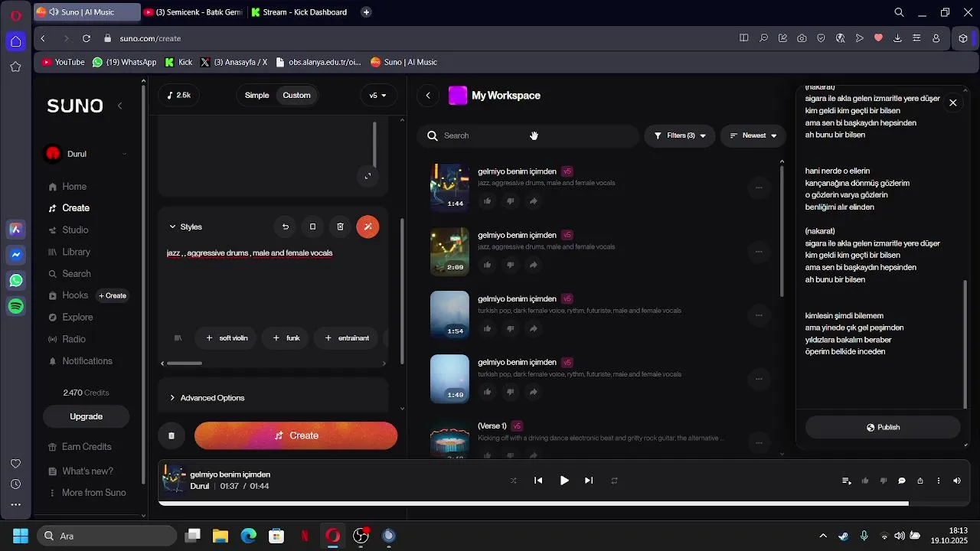Toggle repeat in the player
This screenshot has height=551, width=980.
click(x=614, y=481)
